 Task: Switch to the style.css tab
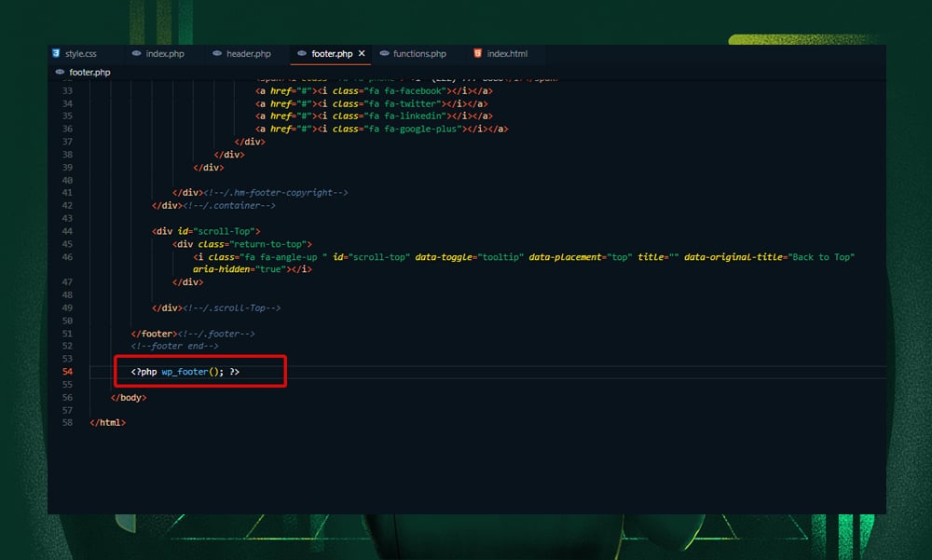(x=79, y=53)
